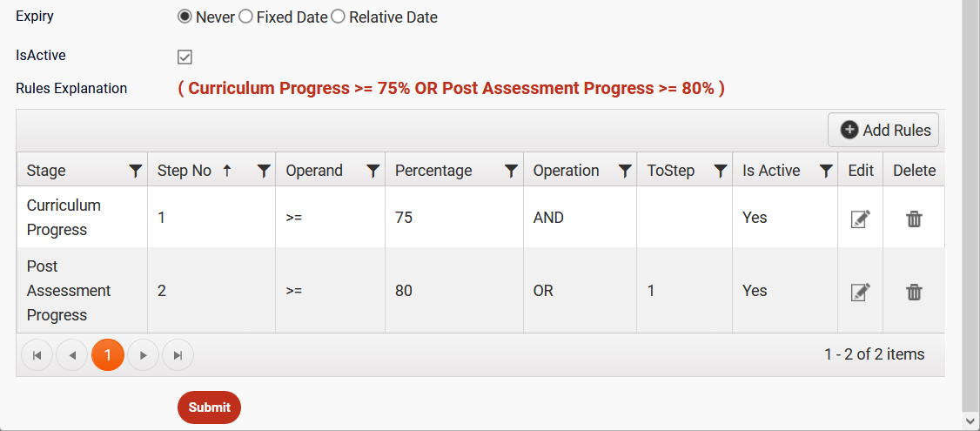Delete the Curriculum Progress rule
This screenshot has width=980, height=431.
pyautogui.click(x=914, y=219)
